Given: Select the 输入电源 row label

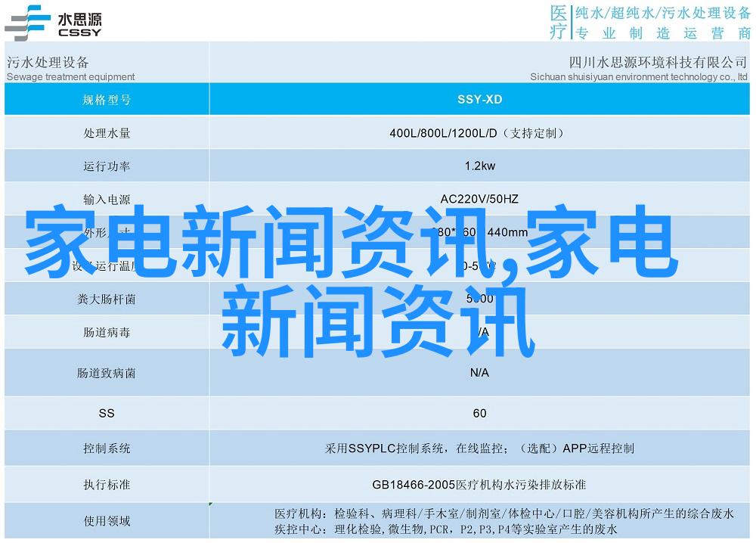Looking at the screenshot, I should tap(107, 199).
